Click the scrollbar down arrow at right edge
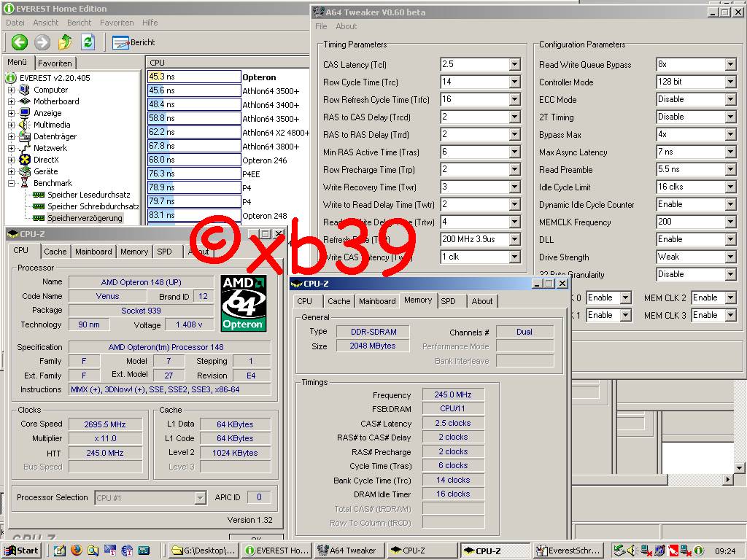The height and width of the screenshot is (560, 747). pos(739,468)
